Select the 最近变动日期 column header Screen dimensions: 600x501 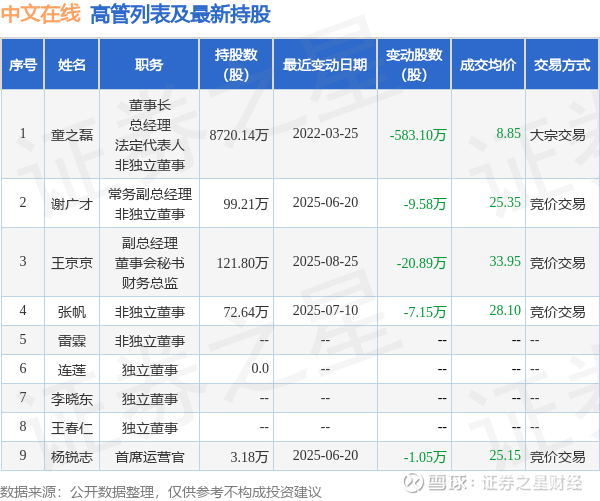[325, 65]
